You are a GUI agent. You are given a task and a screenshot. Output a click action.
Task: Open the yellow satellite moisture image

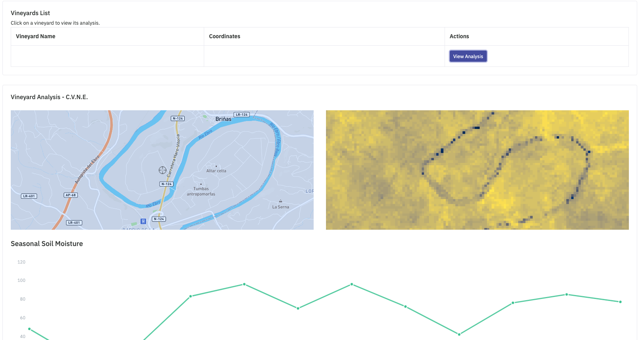[x=477, y=170]
